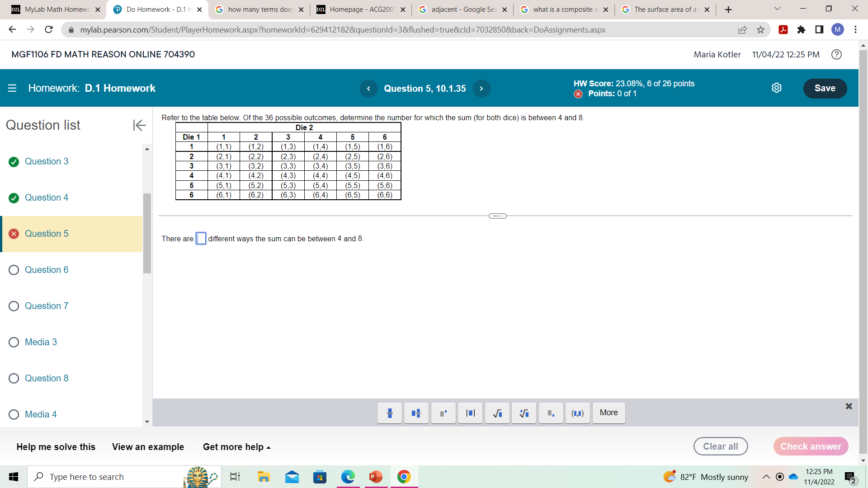Select Question 6 in list
This screenshot has width=868, height=488.
pyautogui.click(x=46, y=270)
